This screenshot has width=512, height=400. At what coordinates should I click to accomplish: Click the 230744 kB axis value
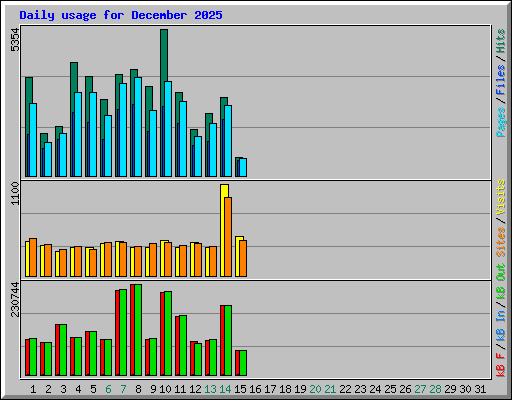tap(15, 299)
